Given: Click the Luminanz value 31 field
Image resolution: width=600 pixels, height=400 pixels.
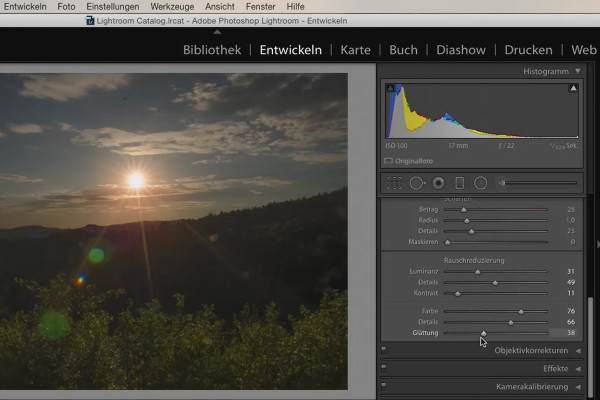Looking at the screenshot, I should [x=571, y=271].
